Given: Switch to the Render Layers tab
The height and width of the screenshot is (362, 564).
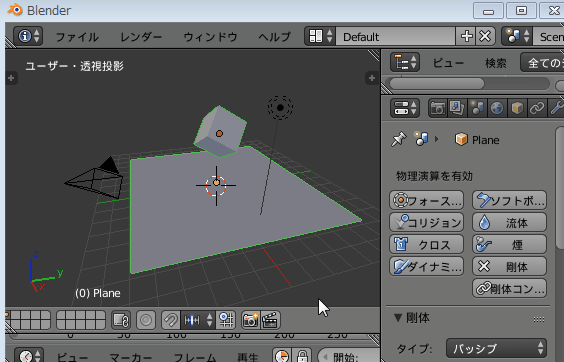Looking at the screenshot, I should 457,108.
